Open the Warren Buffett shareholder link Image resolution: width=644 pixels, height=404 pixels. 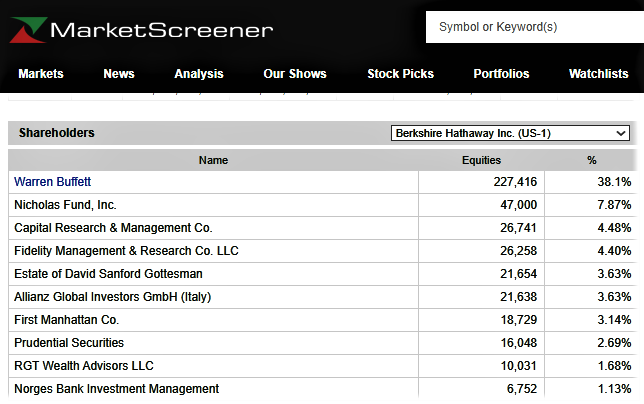pyautogui.click(x=53, y=181)
